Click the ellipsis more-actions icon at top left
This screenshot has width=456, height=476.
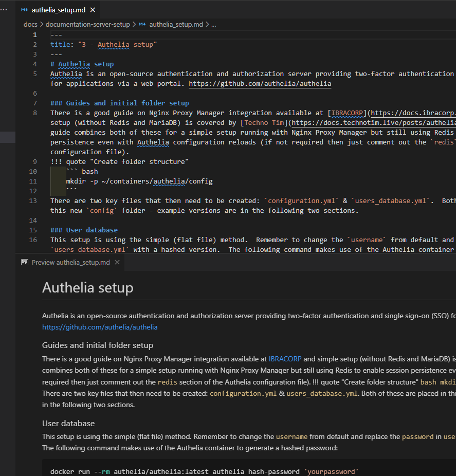coord(4,10)
